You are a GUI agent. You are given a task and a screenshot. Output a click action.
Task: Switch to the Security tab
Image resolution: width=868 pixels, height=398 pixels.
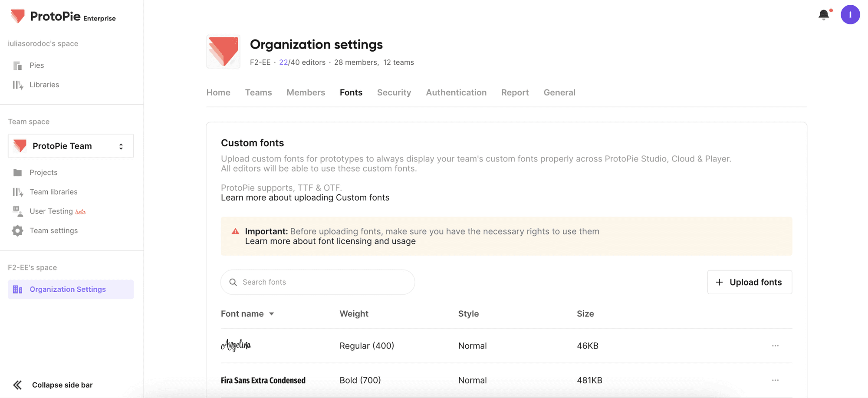pos(394,92)
